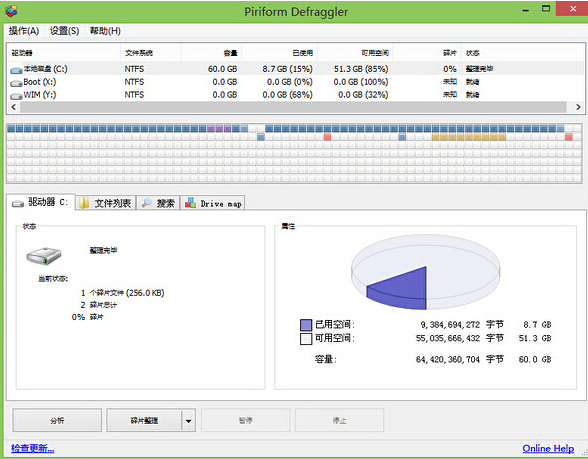Click the drive icon on 驱动器 C: tab
This screenshot has width=588, height=459.
(x=18, y=203)
